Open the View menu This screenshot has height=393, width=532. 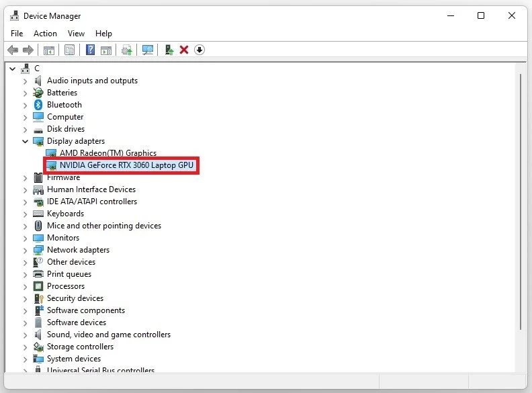pyautogui.click(x=76, y=34)
